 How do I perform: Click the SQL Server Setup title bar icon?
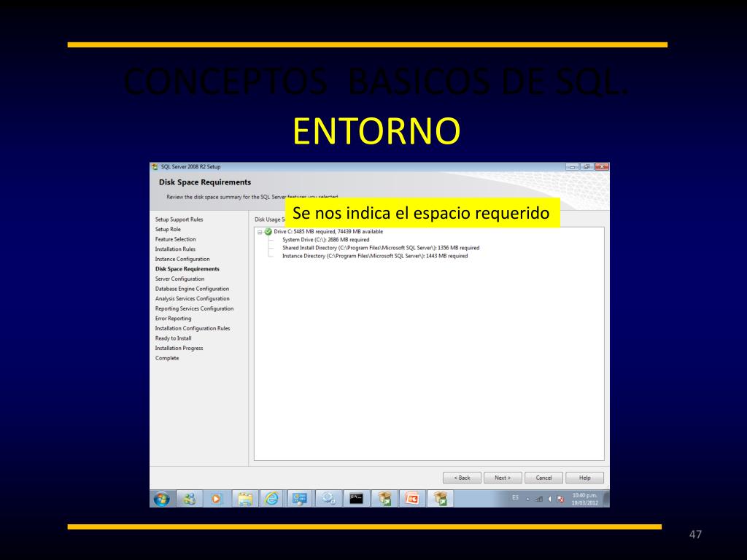tap(155, 167)
